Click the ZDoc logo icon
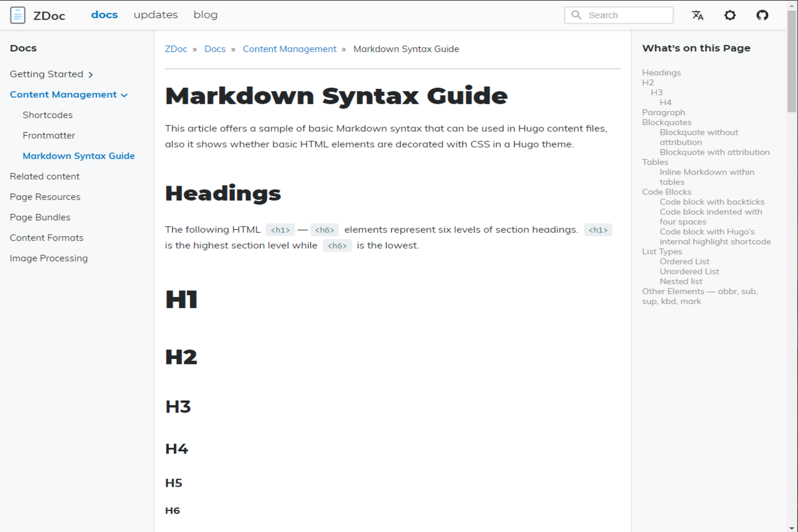This screenshot has height=532, width=798. (x=18, y=15)
